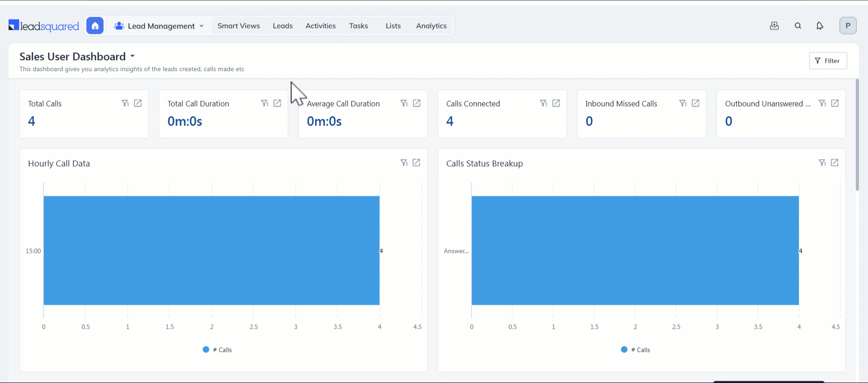This screenshot has width=868, height=383.
Task: Click the Sales User Dashboard title
Action: click(x=72, y=56)
